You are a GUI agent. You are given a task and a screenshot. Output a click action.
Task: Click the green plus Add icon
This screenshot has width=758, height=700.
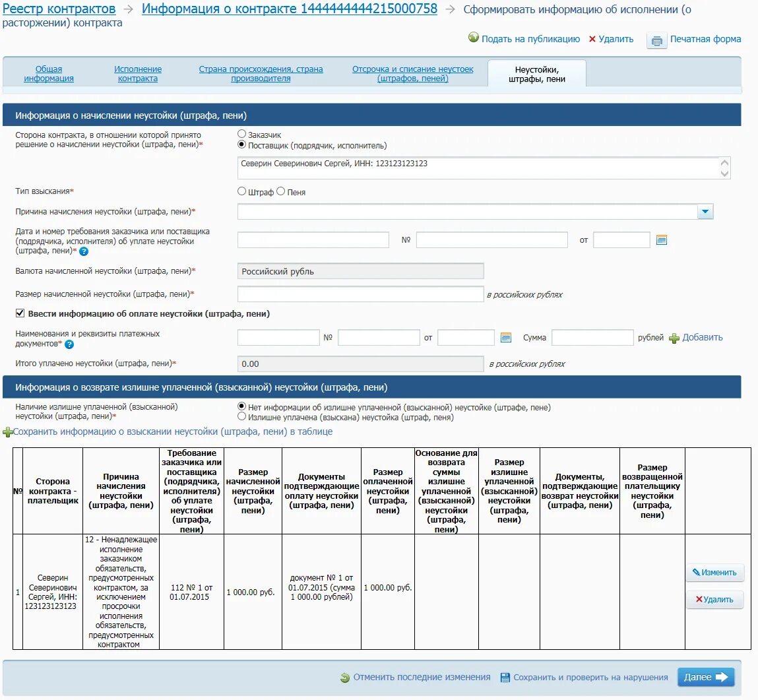(x=674, y=338)
